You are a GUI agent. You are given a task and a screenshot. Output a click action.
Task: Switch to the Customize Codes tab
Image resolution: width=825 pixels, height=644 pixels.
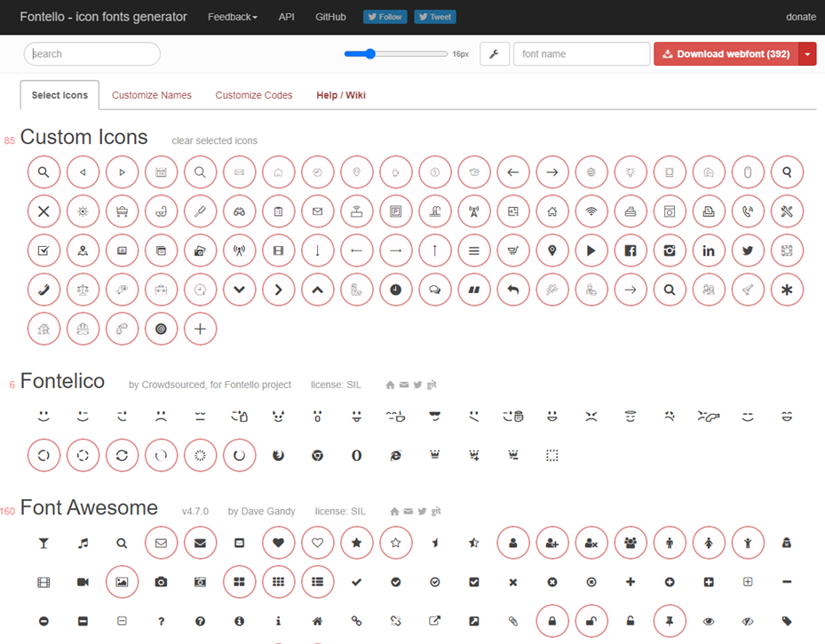click(253, 95)
